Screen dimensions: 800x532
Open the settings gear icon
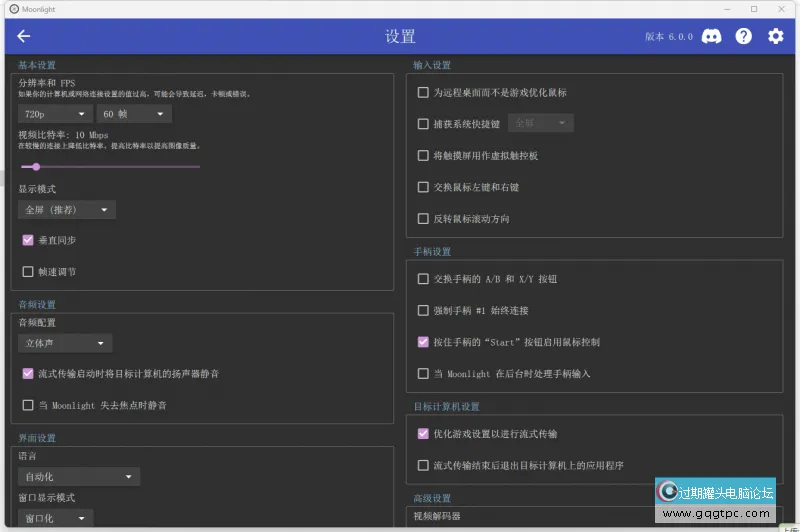tap(776, 36)
